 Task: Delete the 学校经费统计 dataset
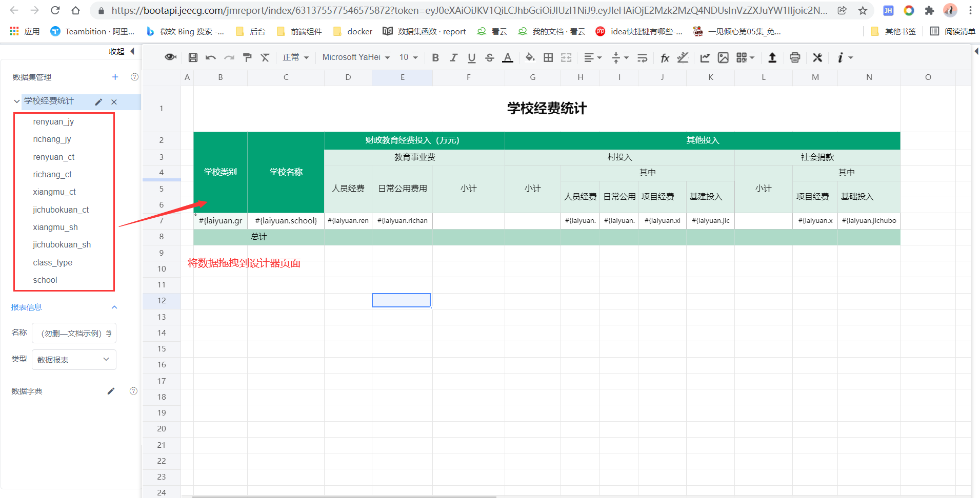[114, 102]
